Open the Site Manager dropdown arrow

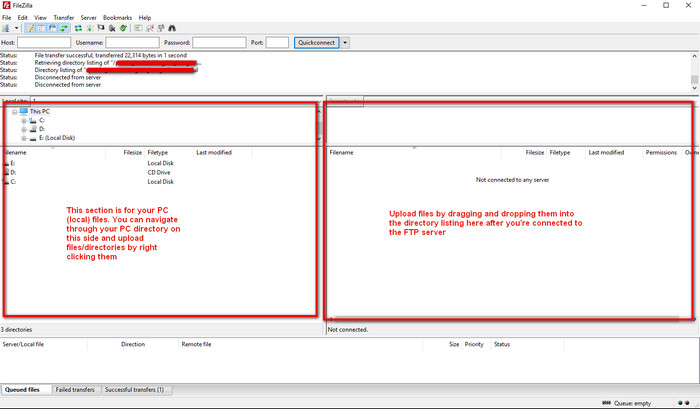[x=17, y=28]
